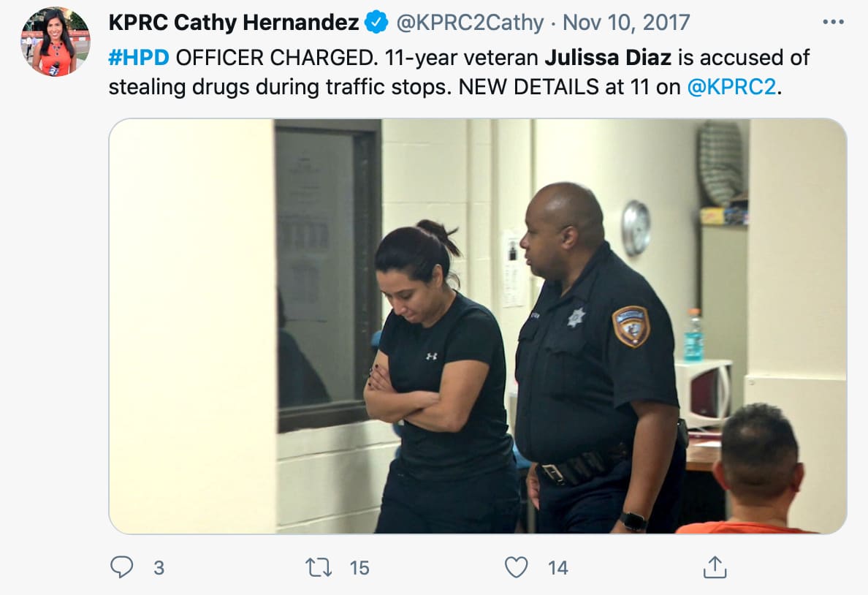The width and height of the screenshot is (868, 595).
Task: Click the share upload icon
Action: coord(715,566)
